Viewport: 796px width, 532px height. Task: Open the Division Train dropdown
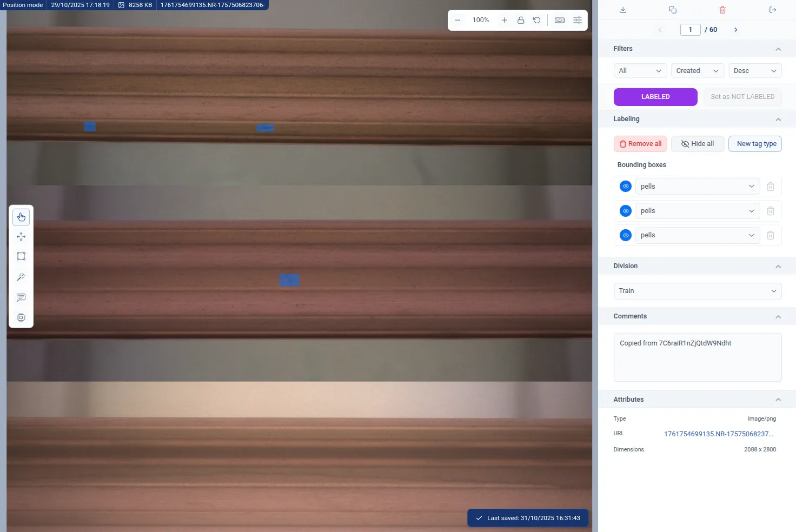[697, 291]
